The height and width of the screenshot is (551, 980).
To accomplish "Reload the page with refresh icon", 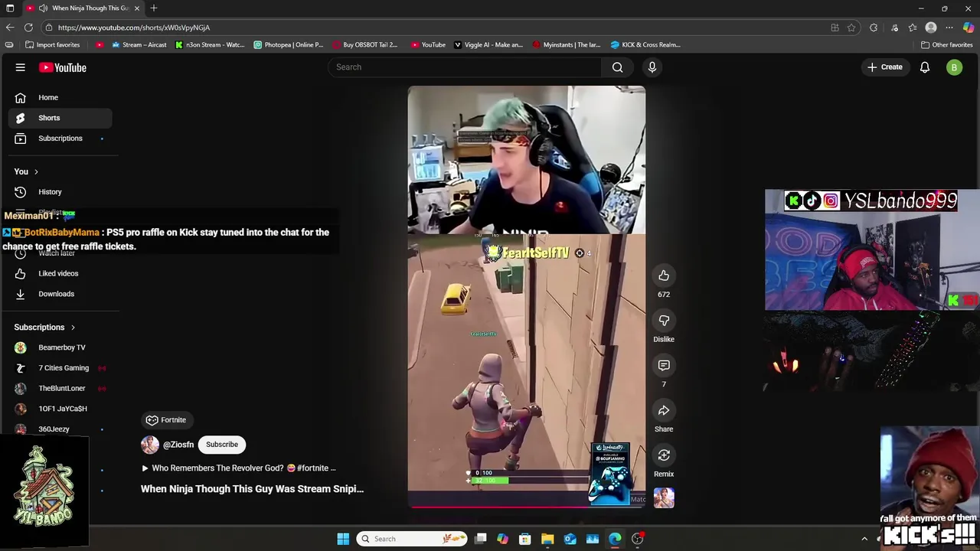I will tap(28, 28).
